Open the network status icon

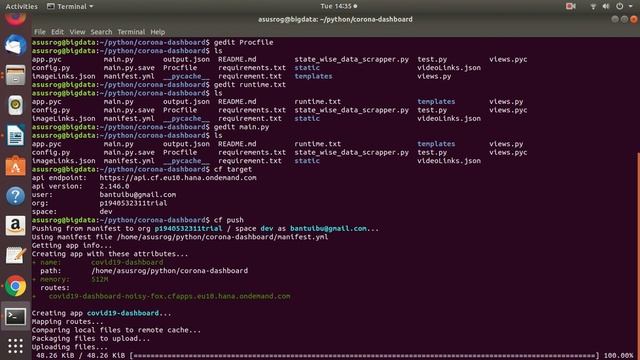click(x=593, y=6)
